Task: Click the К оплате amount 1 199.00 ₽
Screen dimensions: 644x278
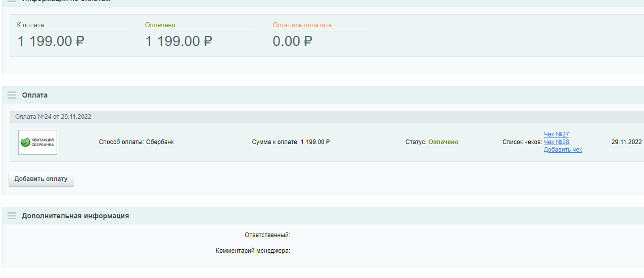Action: click(51, 41)
